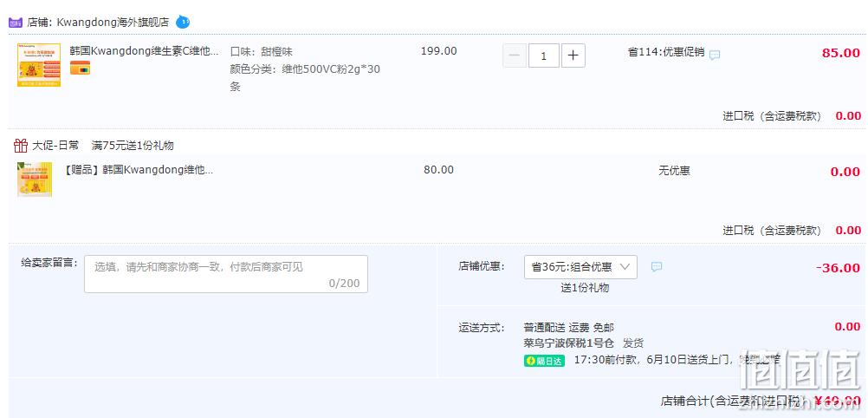Click the unit price 199.00
The height and width of the screenshot is (418, 868).
[x=439, y=51]
